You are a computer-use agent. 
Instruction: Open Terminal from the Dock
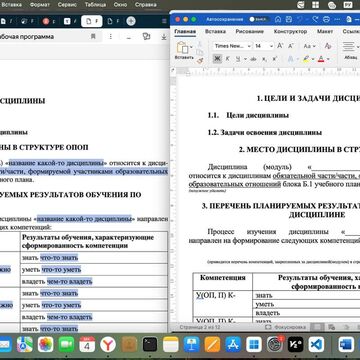150,344
